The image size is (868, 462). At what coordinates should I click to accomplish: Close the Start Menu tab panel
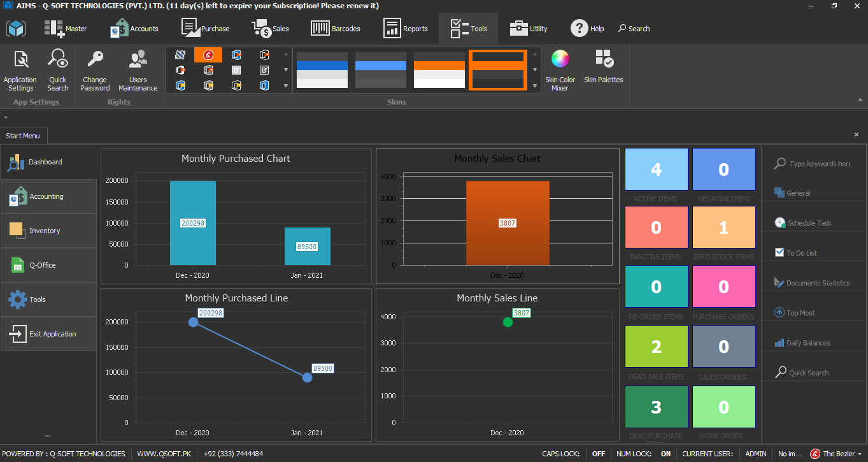[x=857, y=135]
